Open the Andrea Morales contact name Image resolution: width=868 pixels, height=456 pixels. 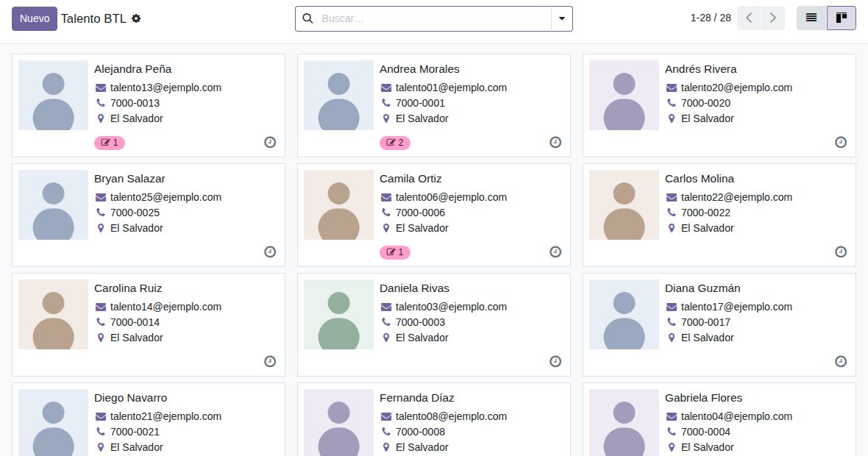tap(419, 69)
